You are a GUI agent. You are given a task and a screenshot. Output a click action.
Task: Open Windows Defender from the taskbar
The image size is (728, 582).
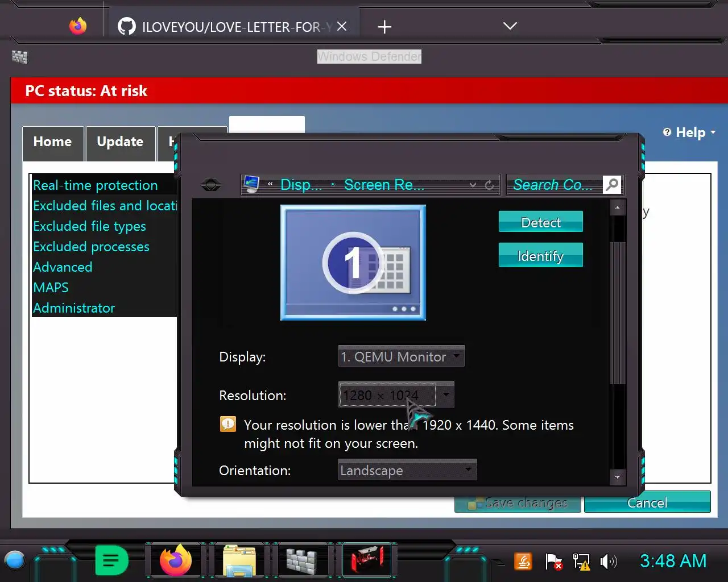coord(301,560)
